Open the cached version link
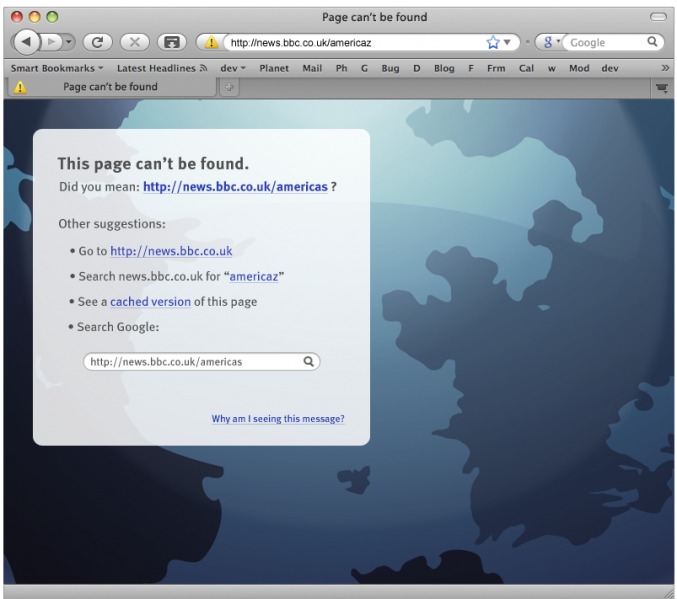 tap(150, 301)
